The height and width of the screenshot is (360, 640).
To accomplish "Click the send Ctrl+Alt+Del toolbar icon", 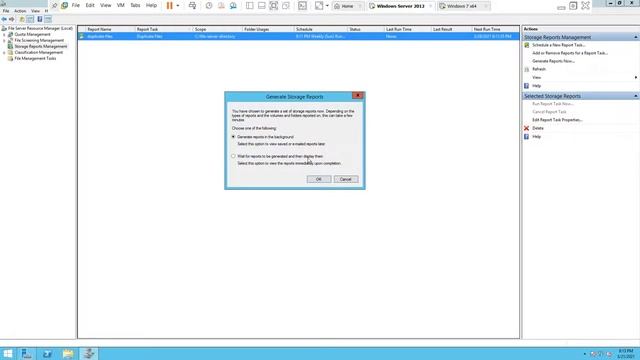I will (192, 6).
